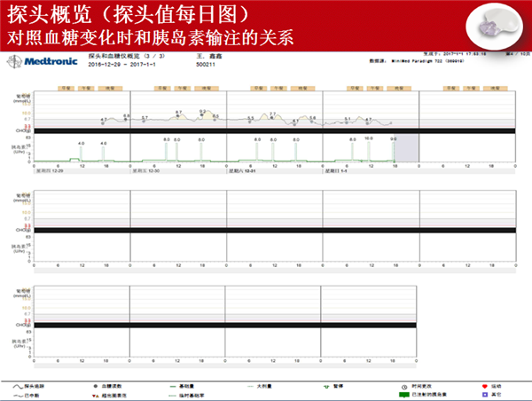Click the patient ID 500211

pos(206,65)
